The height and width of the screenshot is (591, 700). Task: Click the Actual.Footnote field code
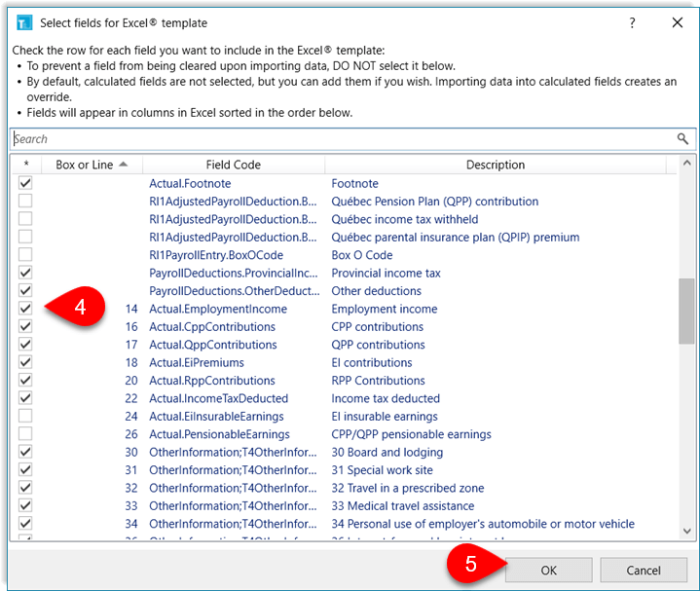pyautogui.click(x=190, y=183)
